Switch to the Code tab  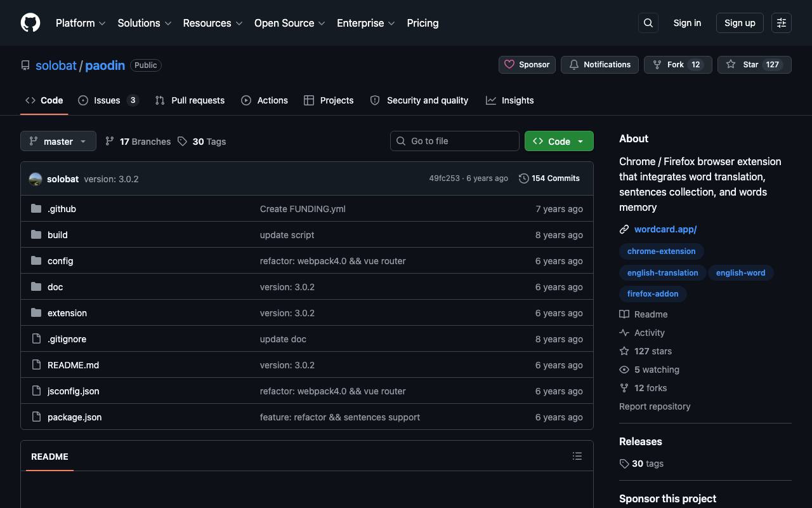[x=44, y=100]
